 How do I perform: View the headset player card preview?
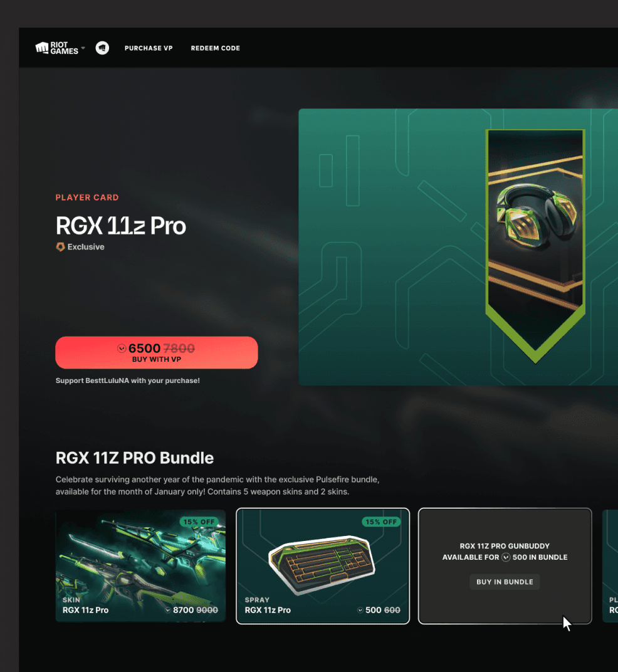tap(535, 246)
